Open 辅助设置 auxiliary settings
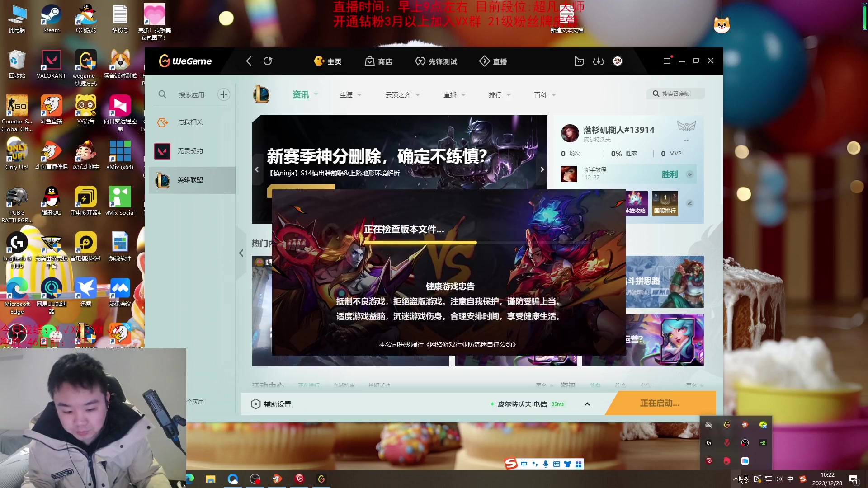The height and width of the screenshot is (488, 868). [x=271, y=404]
